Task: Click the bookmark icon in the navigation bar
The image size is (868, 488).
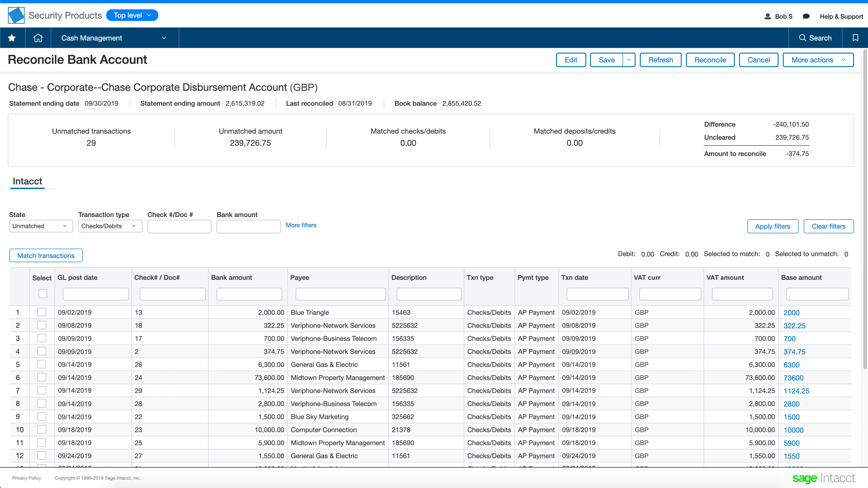Action: (855, 38)
